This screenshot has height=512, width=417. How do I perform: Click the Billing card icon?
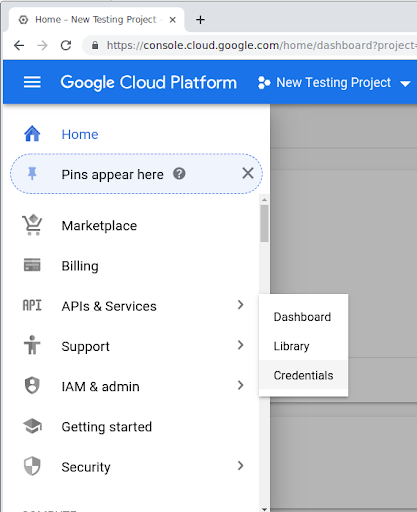[32, 265]
